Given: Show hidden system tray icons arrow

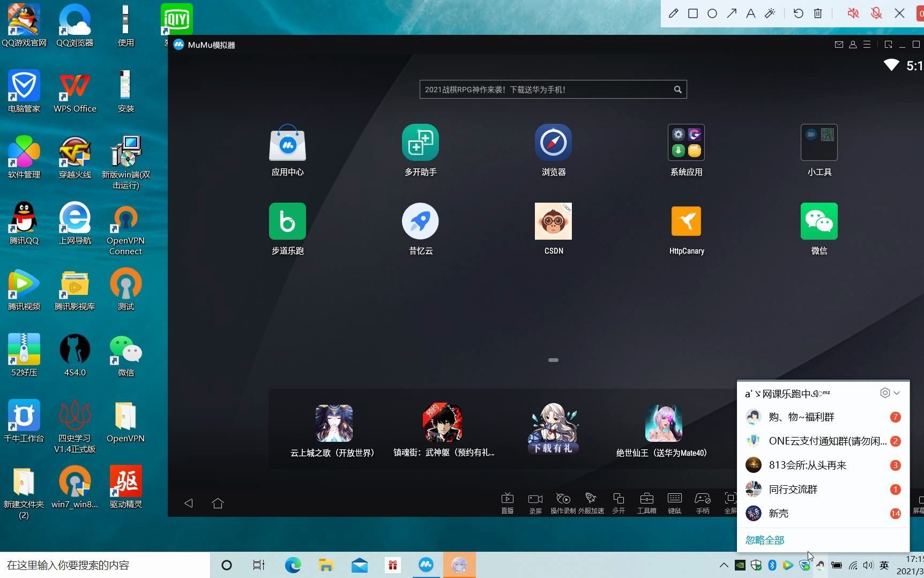Looking at the screenshot, I should tap(724, 565).
